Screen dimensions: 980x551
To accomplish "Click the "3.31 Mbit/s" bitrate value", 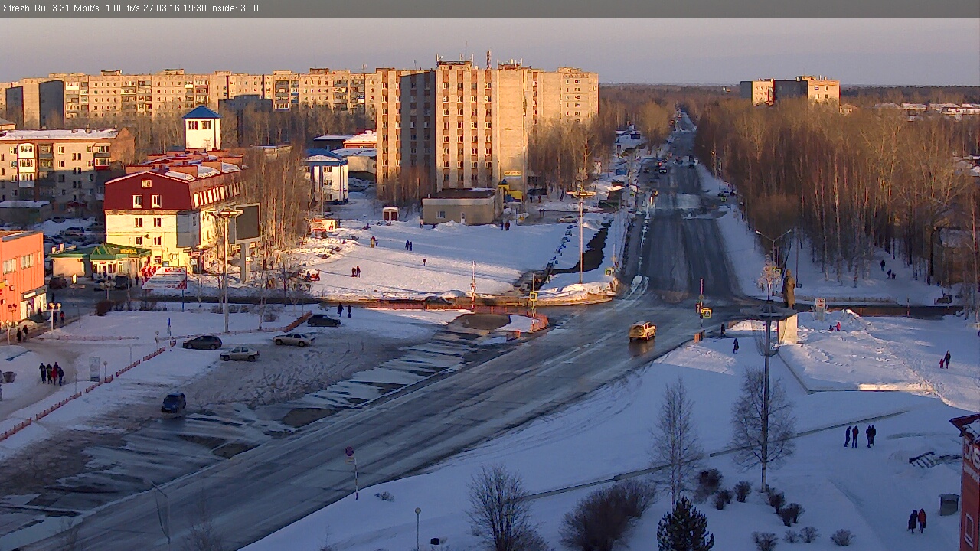I will click(76, 8).
